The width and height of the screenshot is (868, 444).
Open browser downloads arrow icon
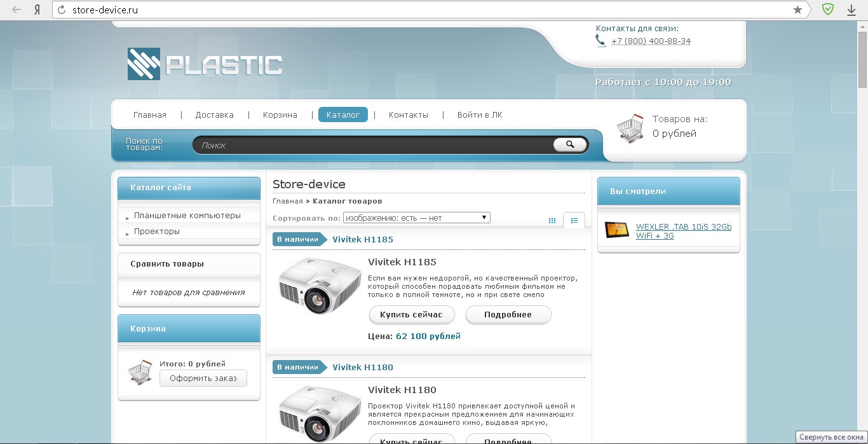click(851, 10)
